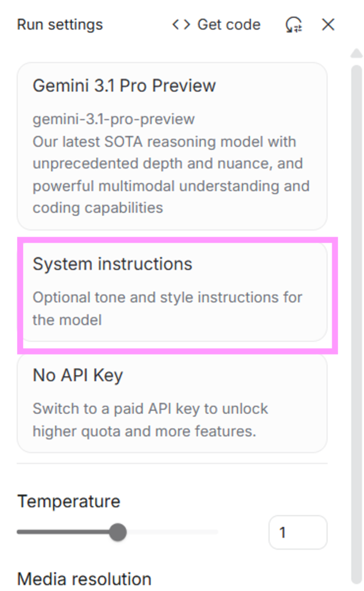Click the Run settings panel title
Screen dimensions: 364x591
[x=60, y=25]
